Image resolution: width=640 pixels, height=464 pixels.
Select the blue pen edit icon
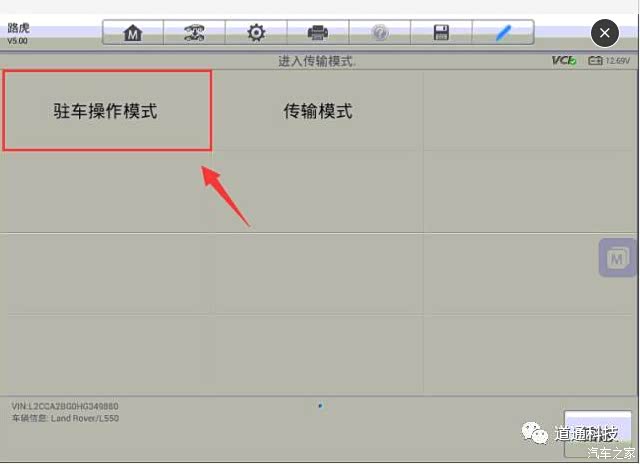503,32
